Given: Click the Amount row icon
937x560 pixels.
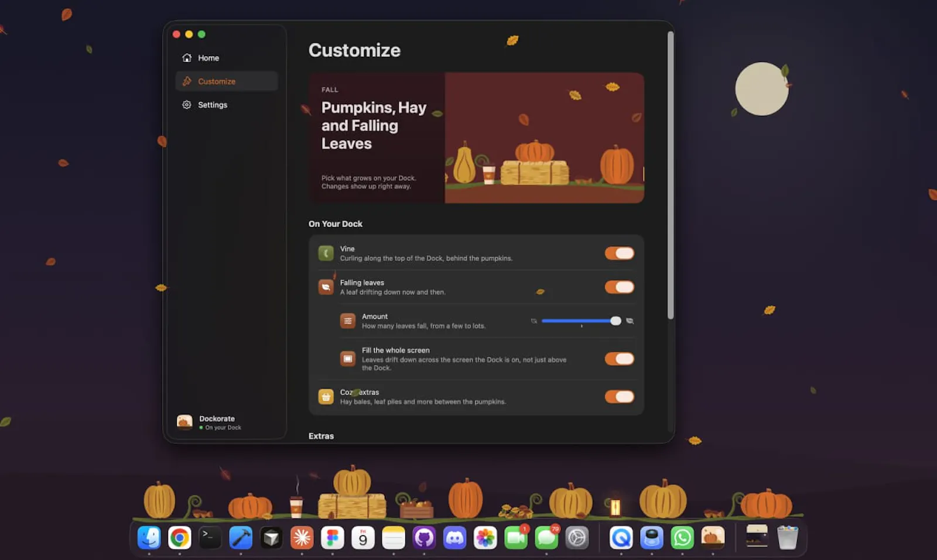Looking at the screenshot, I should [x=348, y=321].
